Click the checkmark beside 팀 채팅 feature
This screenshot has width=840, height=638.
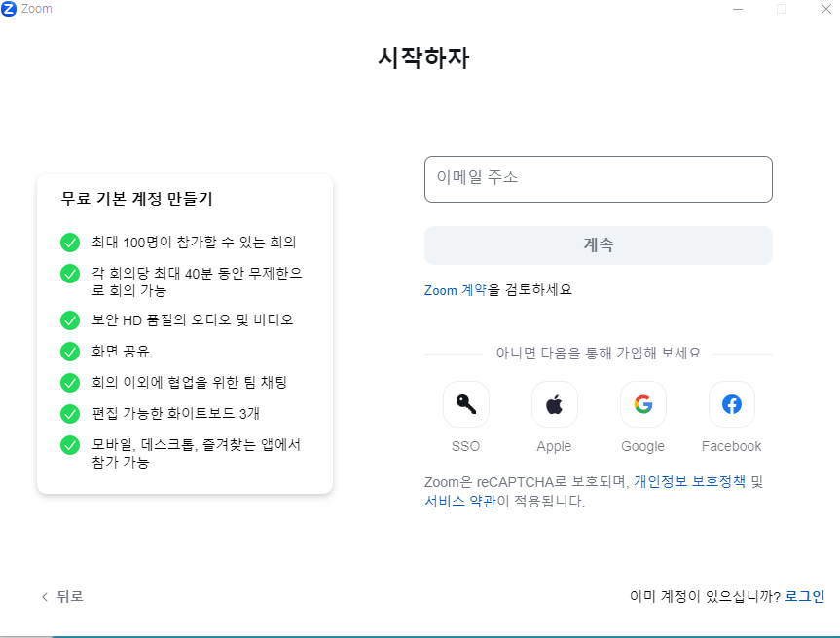tap(69, 383)
